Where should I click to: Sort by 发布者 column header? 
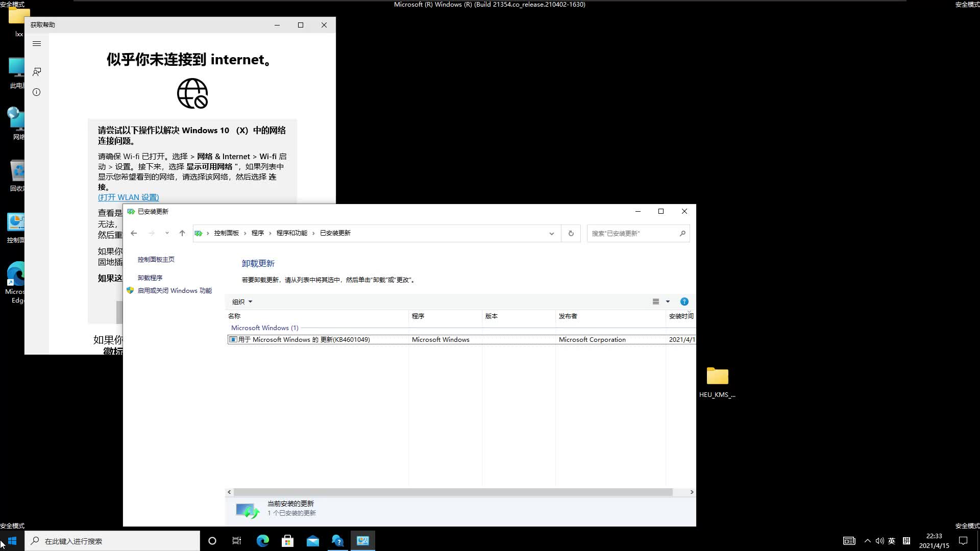pyautogui.click(x=610, y=316)
